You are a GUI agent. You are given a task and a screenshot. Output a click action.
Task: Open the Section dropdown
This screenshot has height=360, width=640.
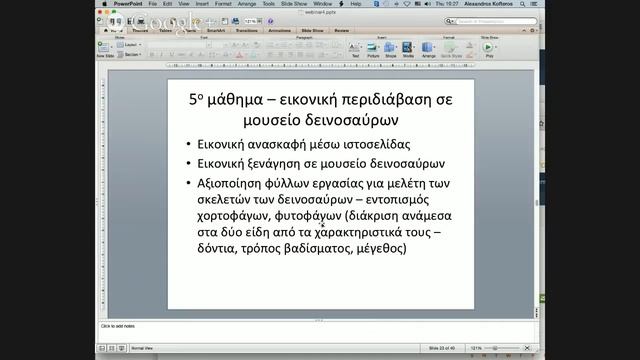point(130,54)
